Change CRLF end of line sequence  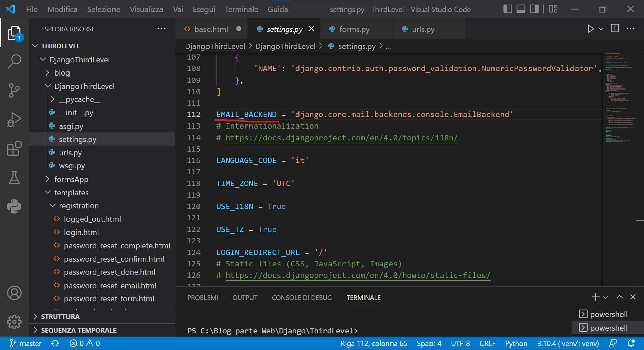click(487, 343)
